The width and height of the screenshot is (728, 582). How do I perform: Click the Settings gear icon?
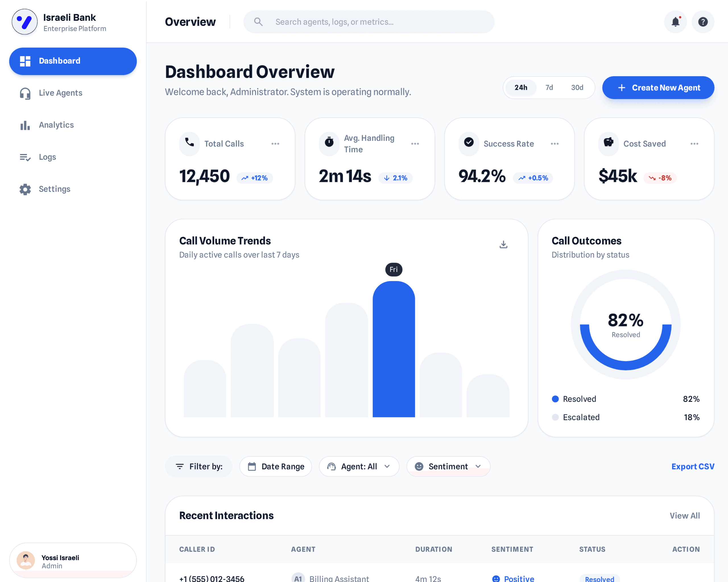tap(25, 189)
